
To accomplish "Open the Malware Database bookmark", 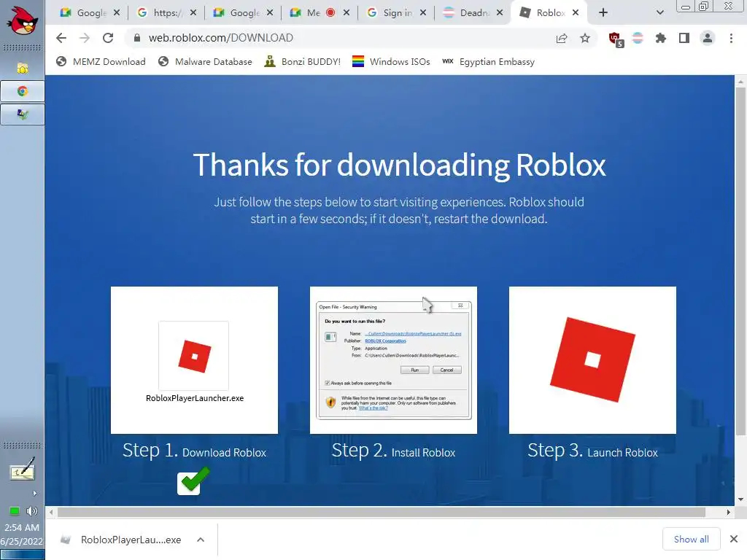I will [205, 62].
